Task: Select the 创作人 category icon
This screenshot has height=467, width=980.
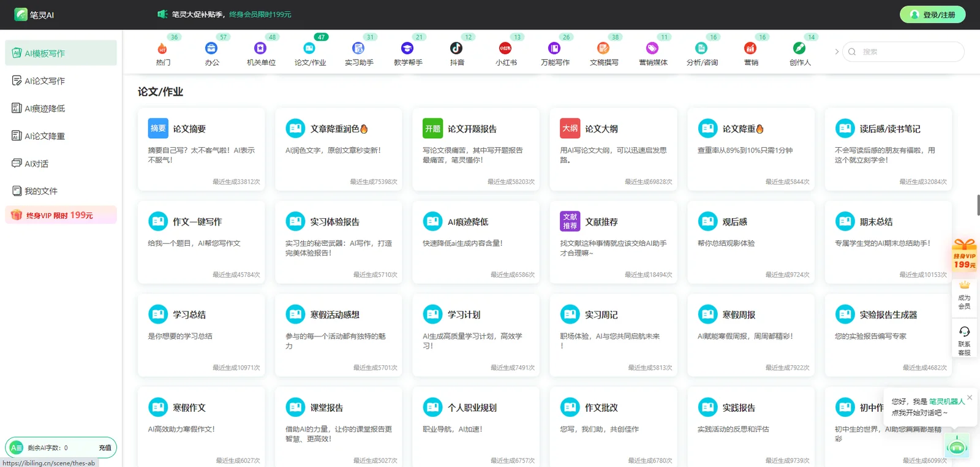Action: tap(799, 48)
